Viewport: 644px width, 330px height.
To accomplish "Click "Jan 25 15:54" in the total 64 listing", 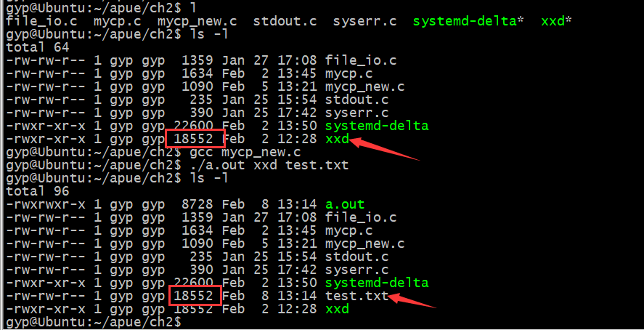I will pos(269,100).
